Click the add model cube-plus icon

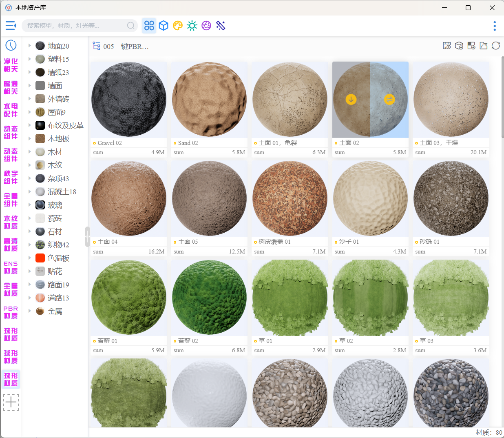pos(459,46)
